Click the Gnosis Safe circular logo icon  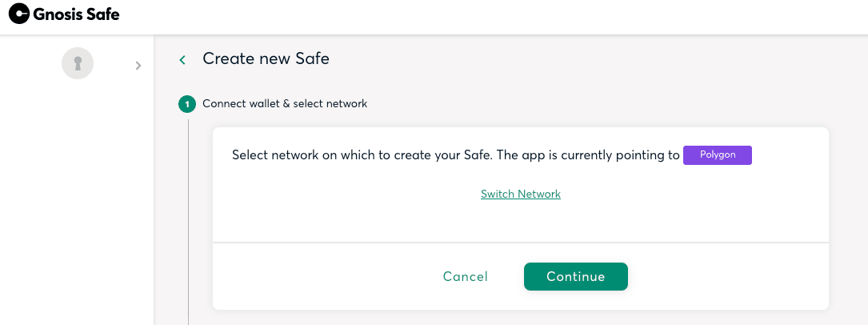19,14
